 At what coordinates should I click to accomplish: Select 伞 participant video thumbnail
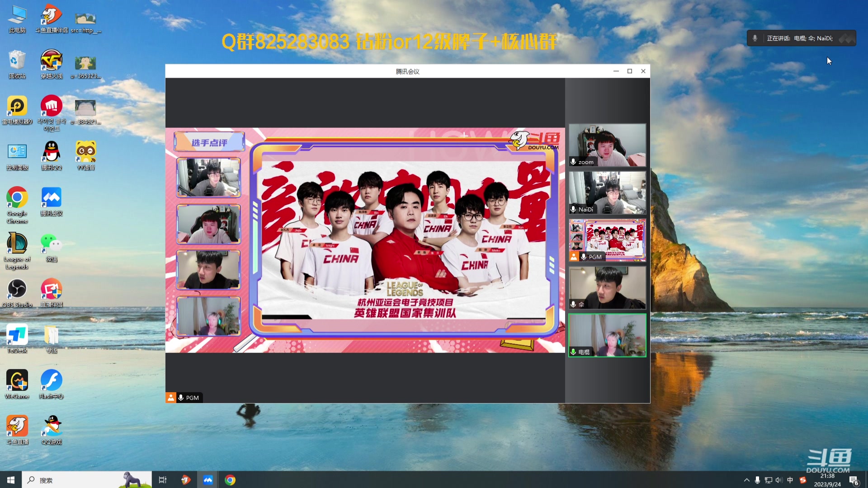(607, 287)
